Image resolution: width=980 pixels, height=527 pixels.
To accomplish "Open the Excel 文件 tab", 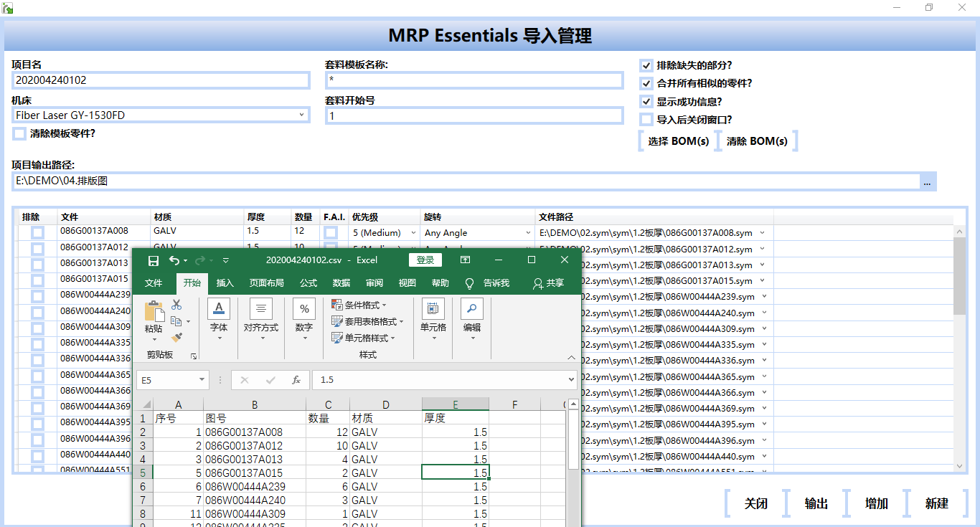I will (154, 283).
